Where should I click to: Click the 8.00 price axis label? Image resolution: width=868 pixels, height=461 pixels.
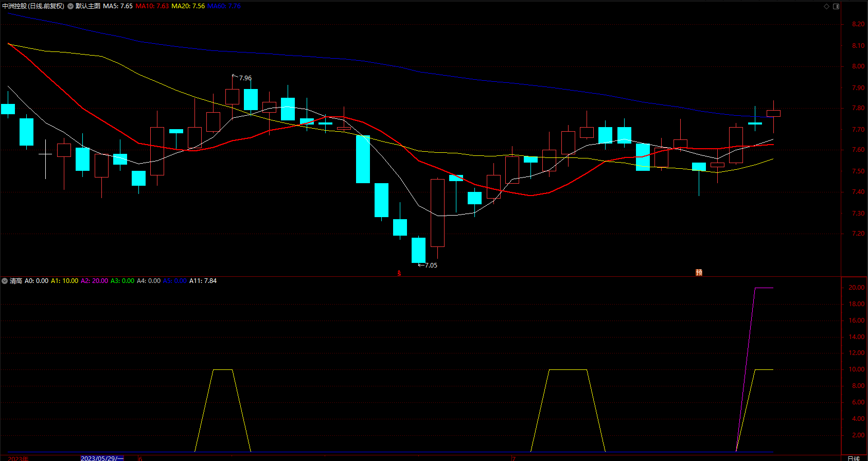coord(858,66)
